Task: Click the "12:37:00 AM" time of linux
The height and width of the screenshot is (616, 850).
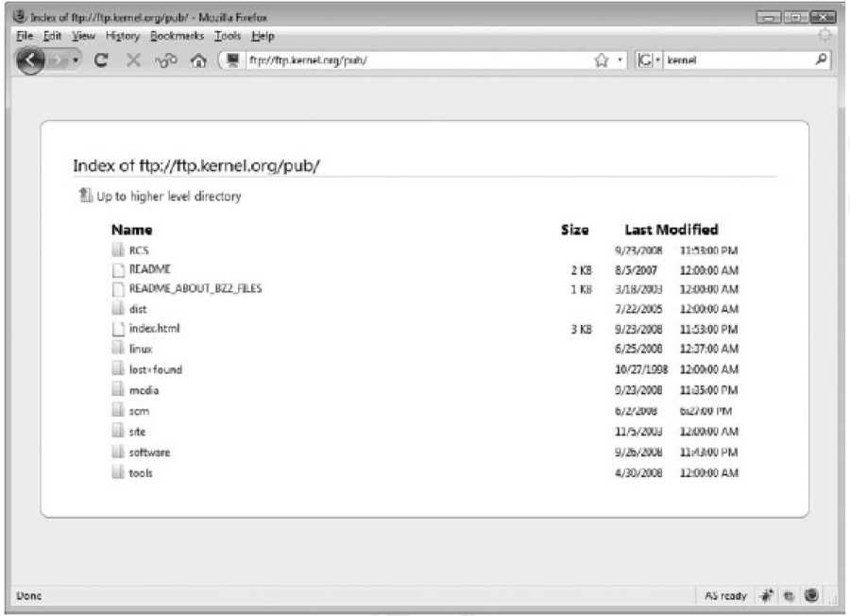Action: click(709, 349)
